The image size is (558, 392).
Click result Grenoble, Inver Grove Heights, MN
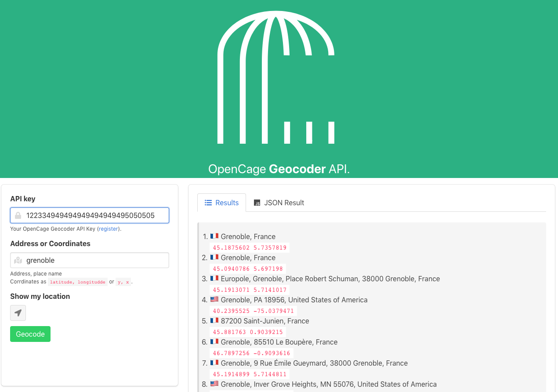click(329, 384)
